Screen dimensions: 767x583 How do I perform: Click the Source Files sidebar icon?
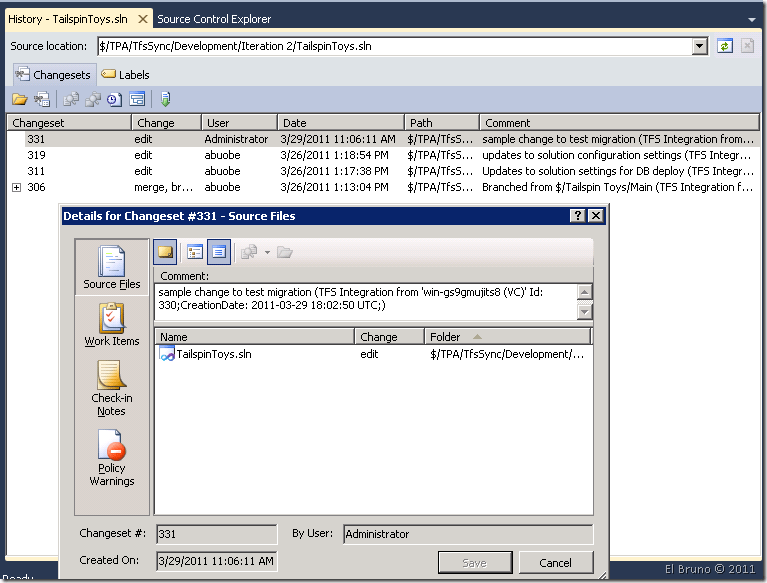click(x=111, y=262)
